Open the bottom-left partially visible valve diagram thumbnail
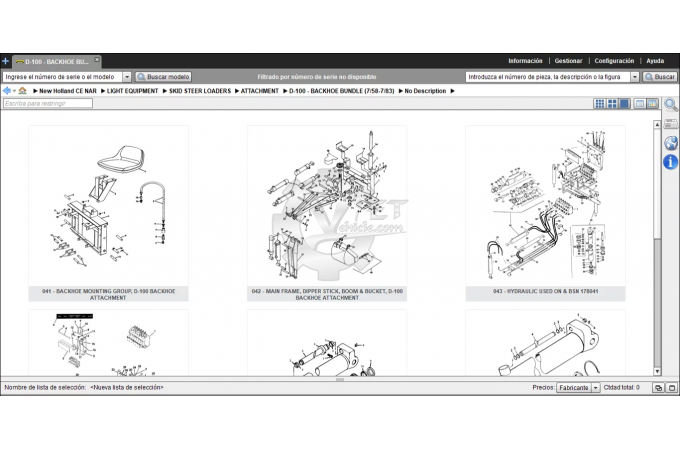Image resolution: width=680 pixels, height=450 pixels. click(108, 343)
